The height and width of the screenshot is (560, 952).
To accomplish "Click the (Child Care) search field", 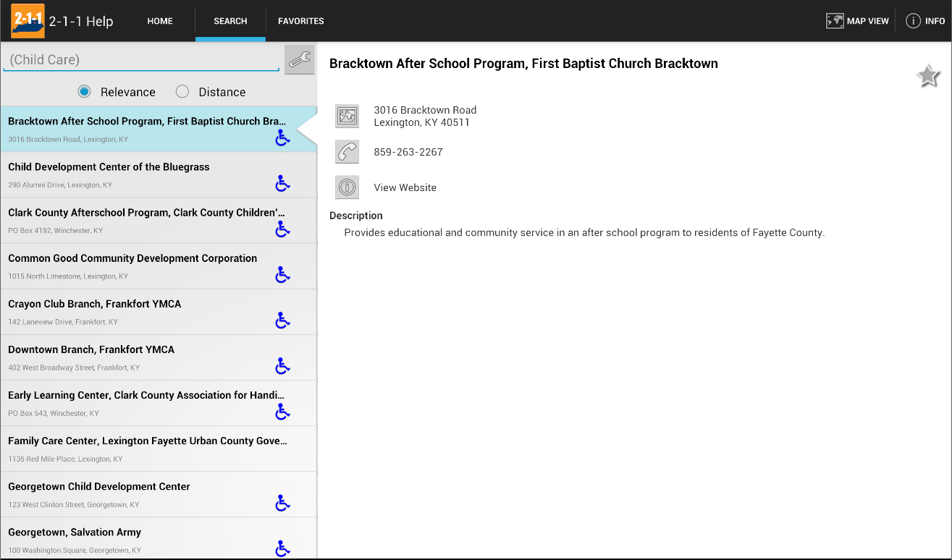I will (x=141, y=60).
